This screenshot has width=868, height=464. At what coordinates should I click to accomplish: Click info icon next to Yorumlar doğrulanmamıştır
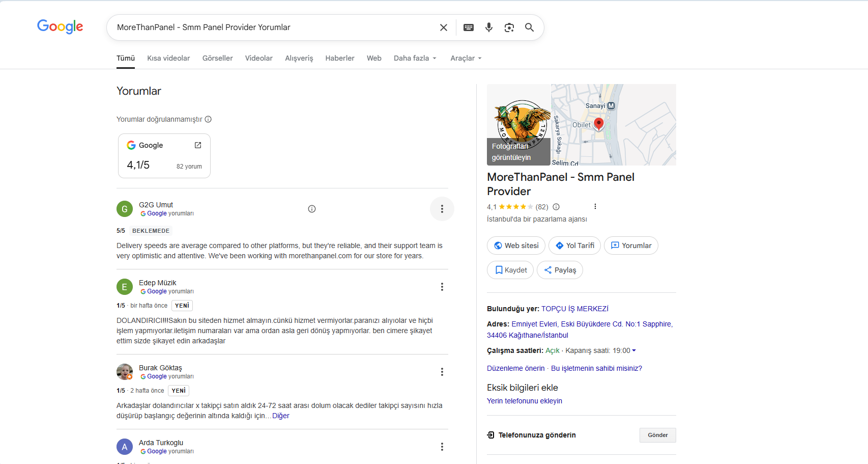208,119
